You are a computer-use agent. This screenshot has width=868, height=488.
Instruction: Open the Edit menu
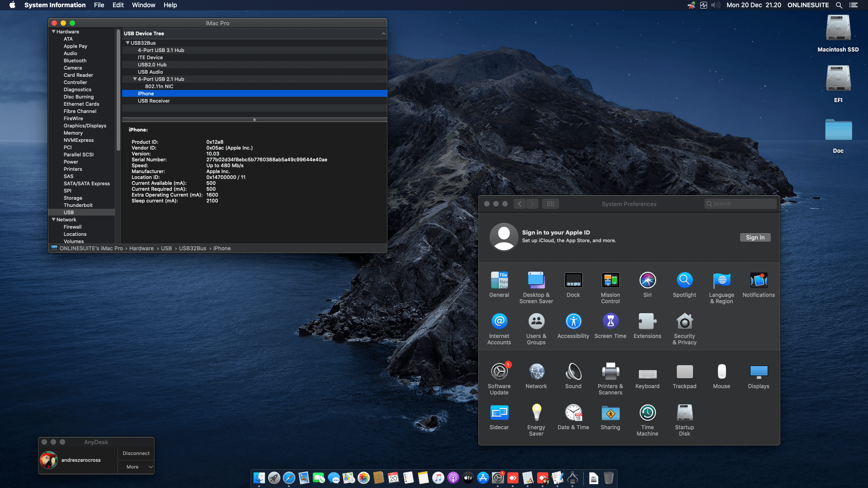pyautogui.click(x=118, y=5)
